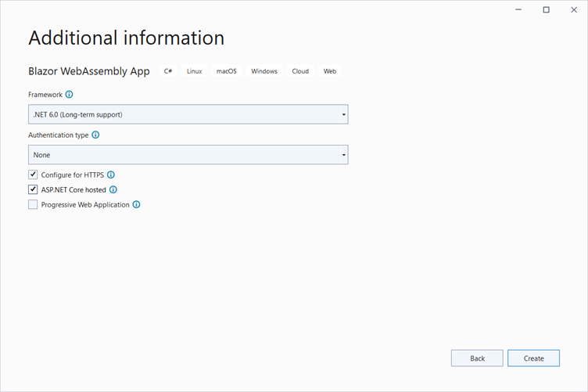
Task: Uncheck the Configure for HTTPS checkbox
Action: click(33, 174)
